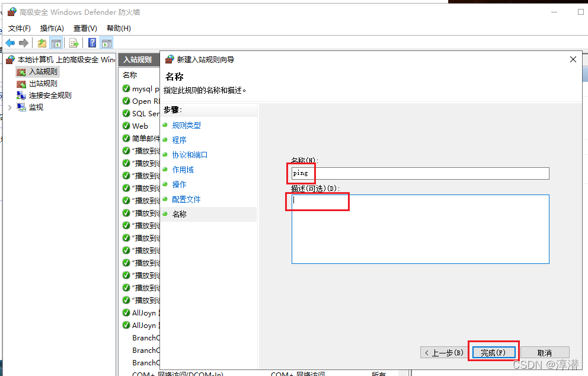Go to the 协议和端口 wizard step
588x376 pixels.
pyautogui.click(x=190, y=155)
